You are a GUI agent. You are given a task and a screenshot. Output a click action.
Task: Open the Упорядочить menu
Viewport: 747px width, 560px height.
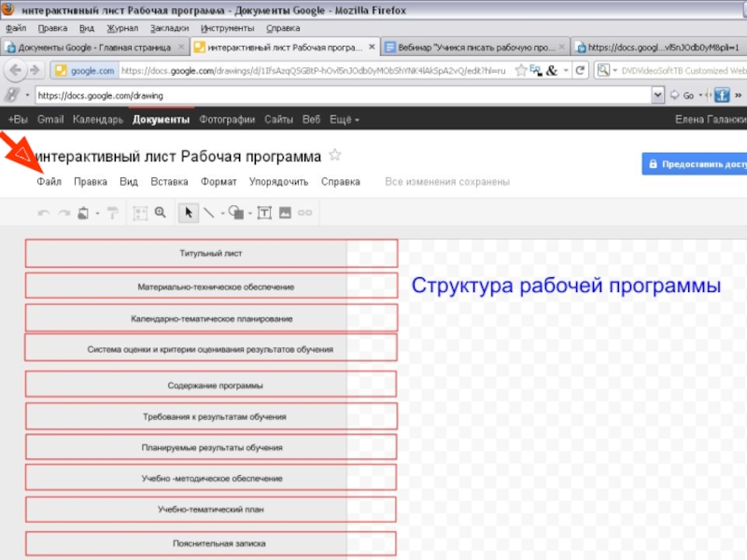(x=278, y=182)
